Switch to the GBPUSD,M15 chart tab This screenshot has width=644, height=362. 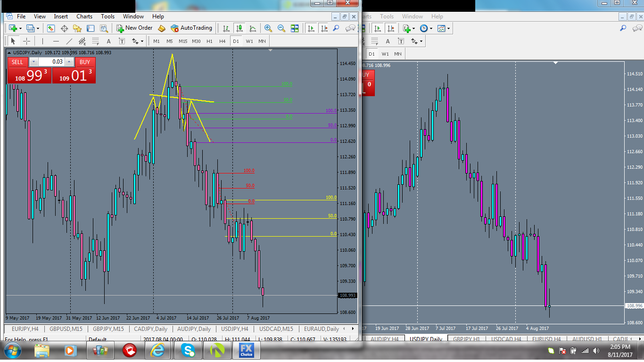click(66, 329)
